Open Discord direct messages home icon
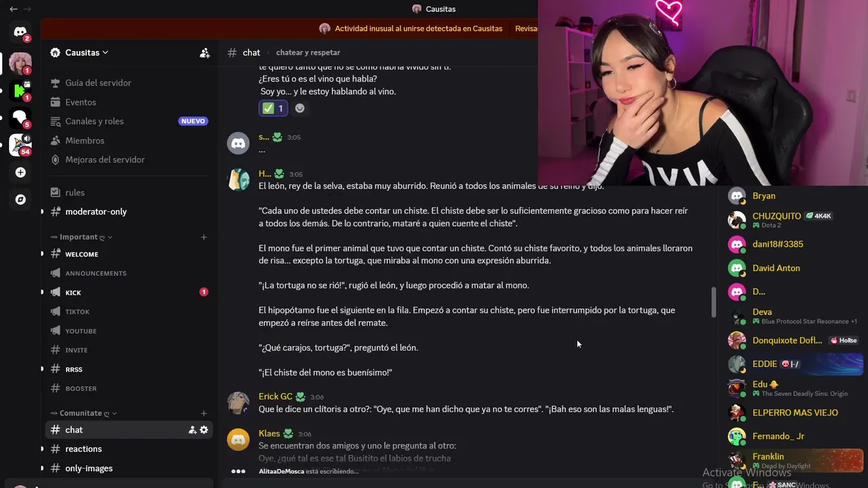This screenshot has height=488, width=868. (x=20, y=32)
